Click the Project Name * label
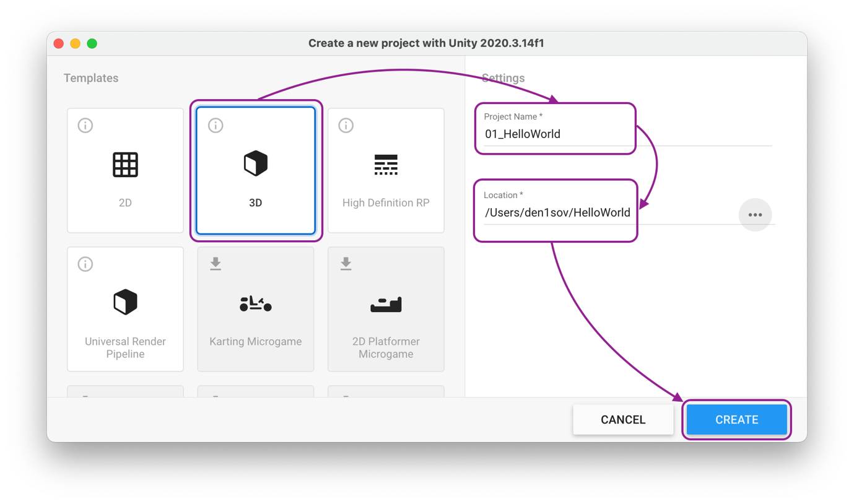Screen dimensions: 854x504 coord(513,116)
